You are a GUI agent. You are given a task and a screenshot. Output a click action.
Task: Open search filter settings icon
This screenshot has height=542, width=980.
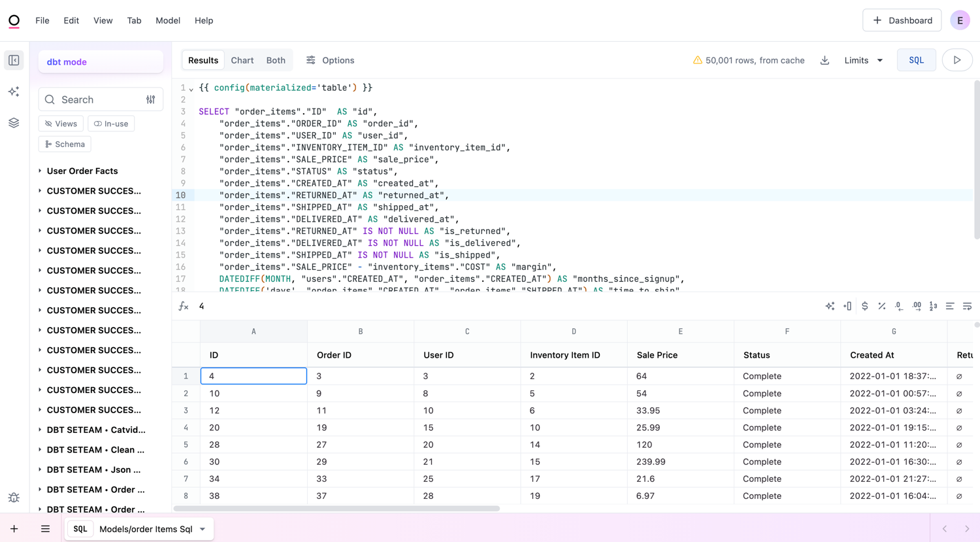[x=151, y=100]
